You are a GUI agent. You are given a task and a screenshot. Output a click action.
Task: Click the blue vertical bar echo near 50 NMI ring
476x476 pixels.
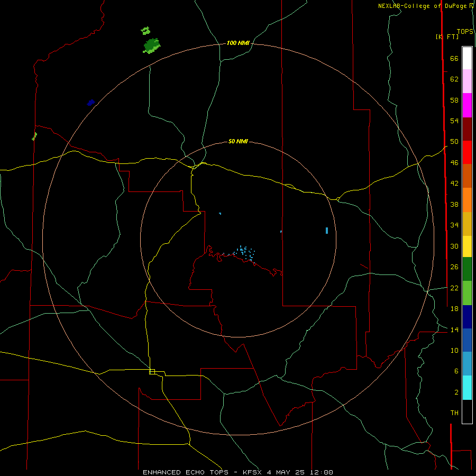tap(327, 231)
